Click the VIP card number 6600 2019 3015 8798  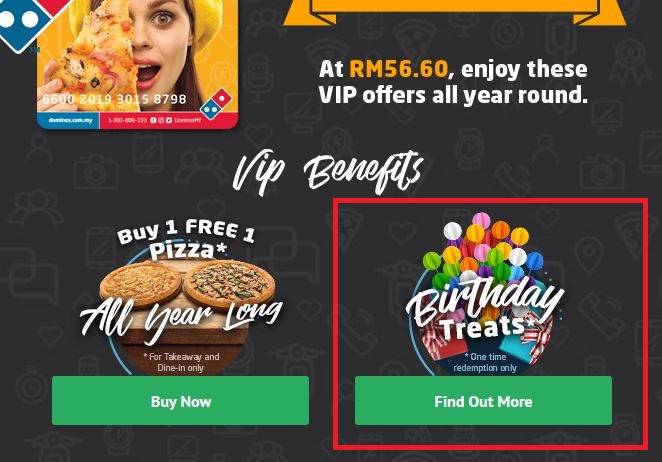(114, 99)
